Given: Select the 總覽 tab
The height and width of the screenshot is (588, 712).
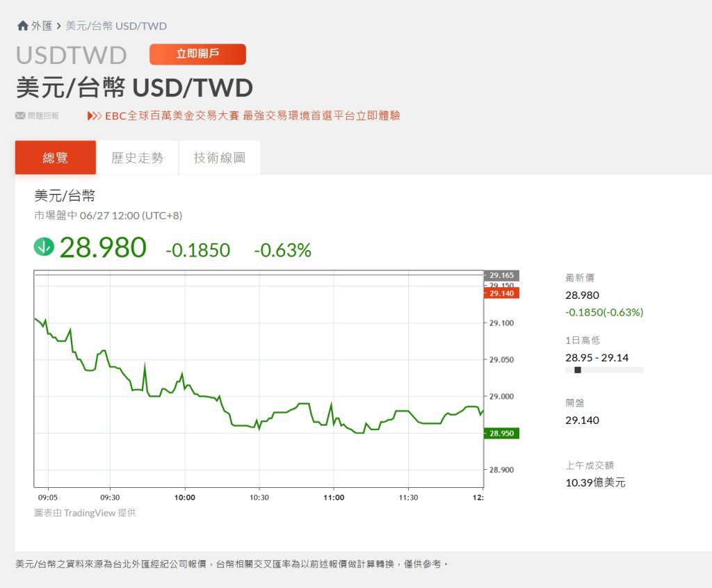Looking at the screenshot, I should tap(56, 158).
